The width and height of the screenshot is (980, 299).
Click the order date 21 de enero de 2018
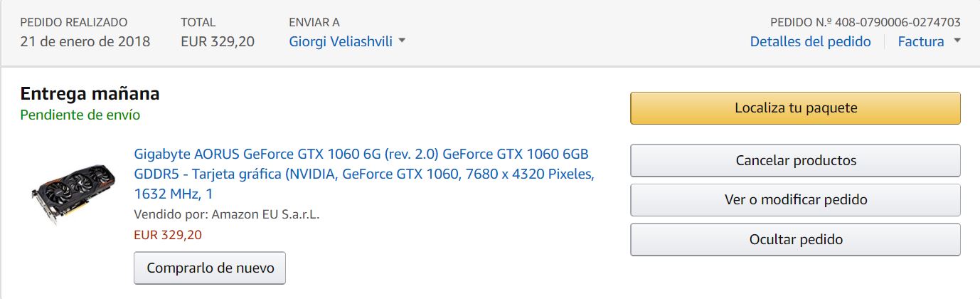click(x=85, y=41)
